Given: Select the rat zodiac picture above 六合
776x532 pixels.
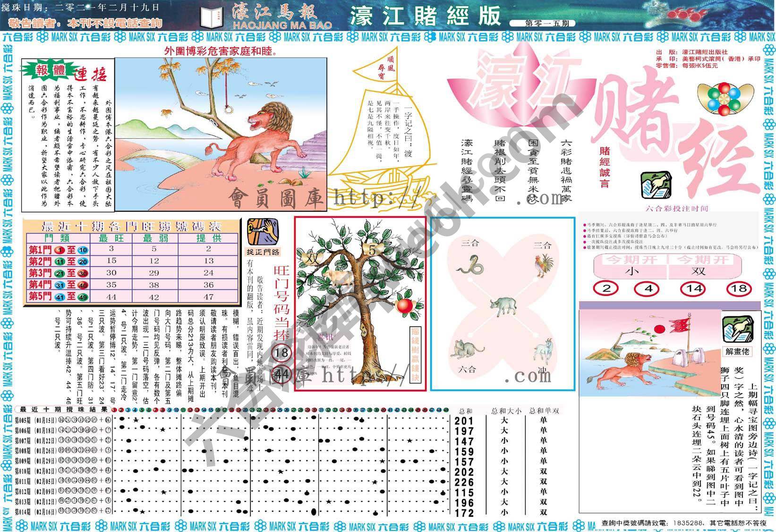Looking at the screenshot, I should pos(467,350).
